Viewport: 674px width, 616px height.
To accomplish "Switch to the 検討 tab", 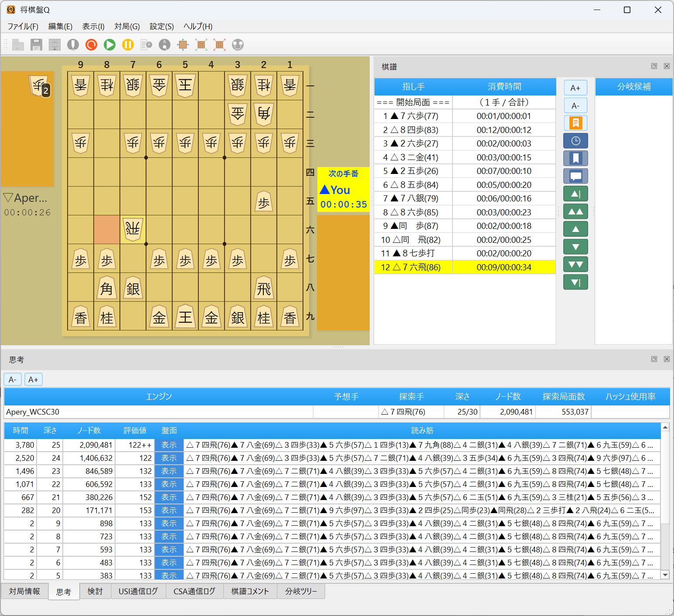I will point(95,591).
